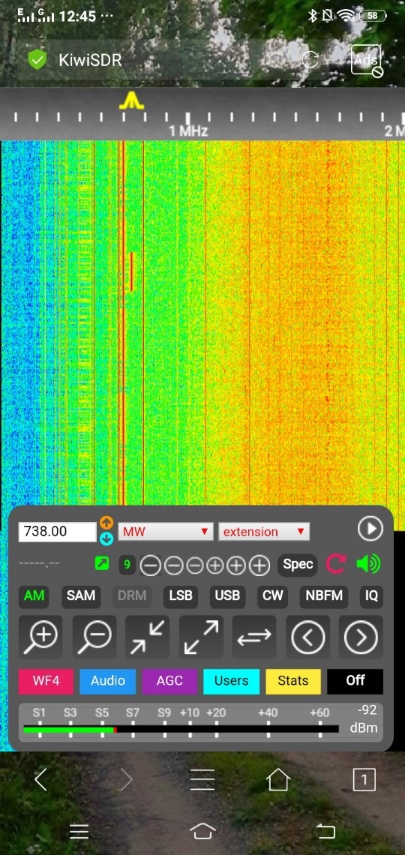Screen dimensions: 405x855
Task: Click the red circular-arrow icon
Action: coord(336,564)
